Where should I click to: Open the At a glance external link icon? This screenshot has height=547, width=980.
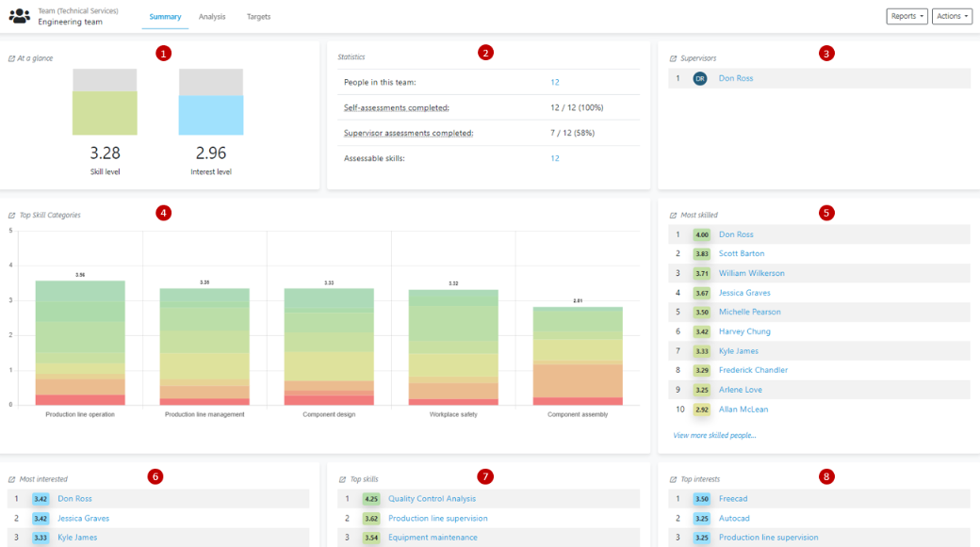coord(11,58)
